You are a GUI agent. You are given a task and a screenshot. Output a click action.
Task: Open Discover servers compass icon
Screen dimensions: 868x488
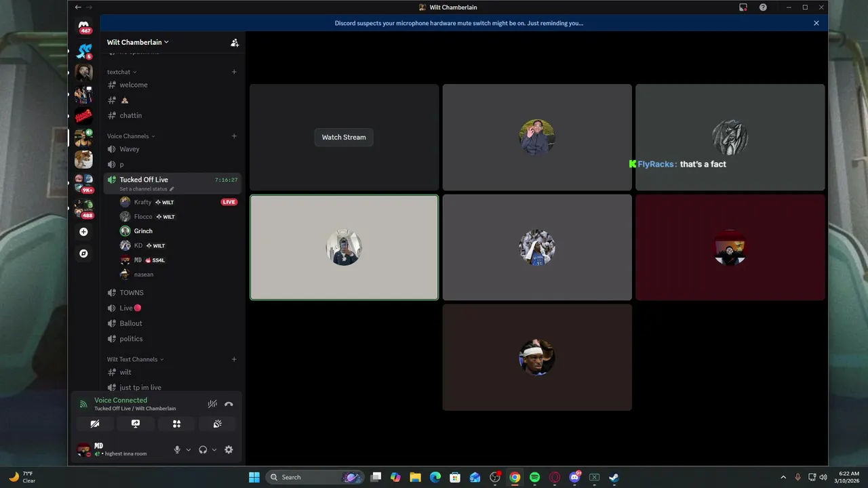coord(83,253)
